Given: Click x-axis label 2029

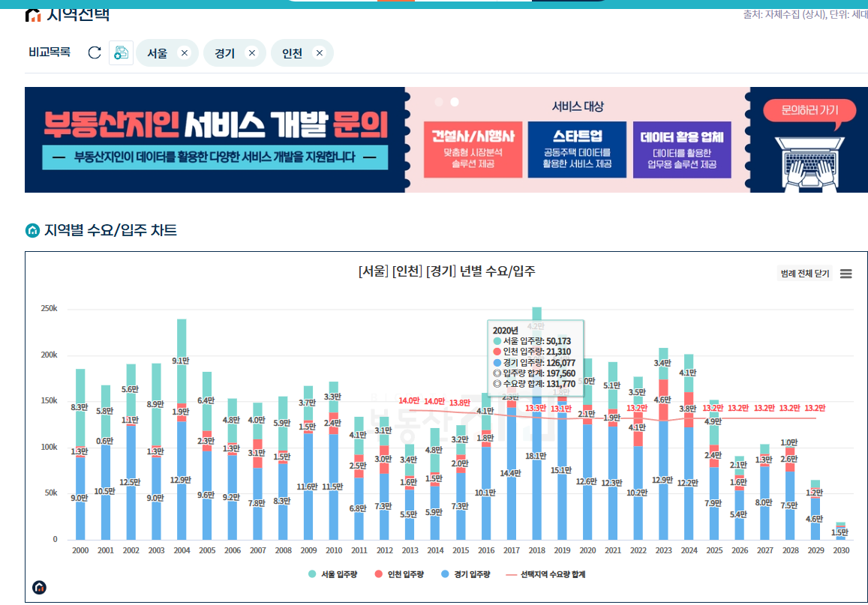Looking at the screenshot, I should [x=815, y=550].
